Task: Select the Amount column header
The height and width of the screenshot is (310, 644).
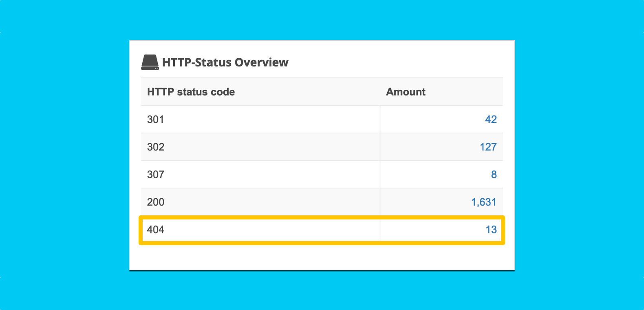Action: [x=406, y=92]
